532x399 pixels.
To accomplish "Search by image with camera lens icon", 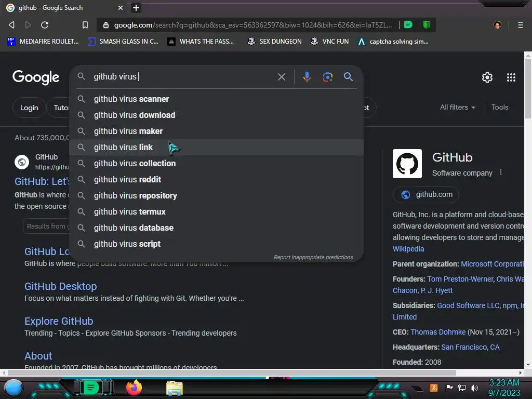I will 327,77.
